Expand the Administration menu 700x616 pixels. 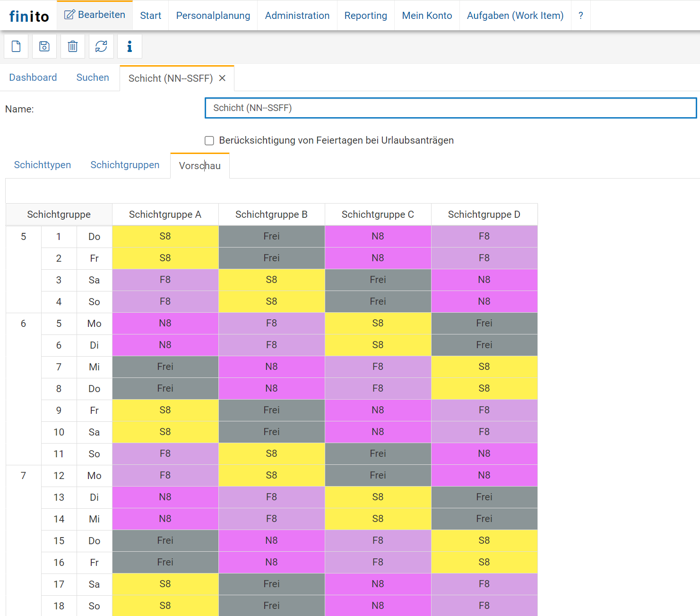point(297,16)
